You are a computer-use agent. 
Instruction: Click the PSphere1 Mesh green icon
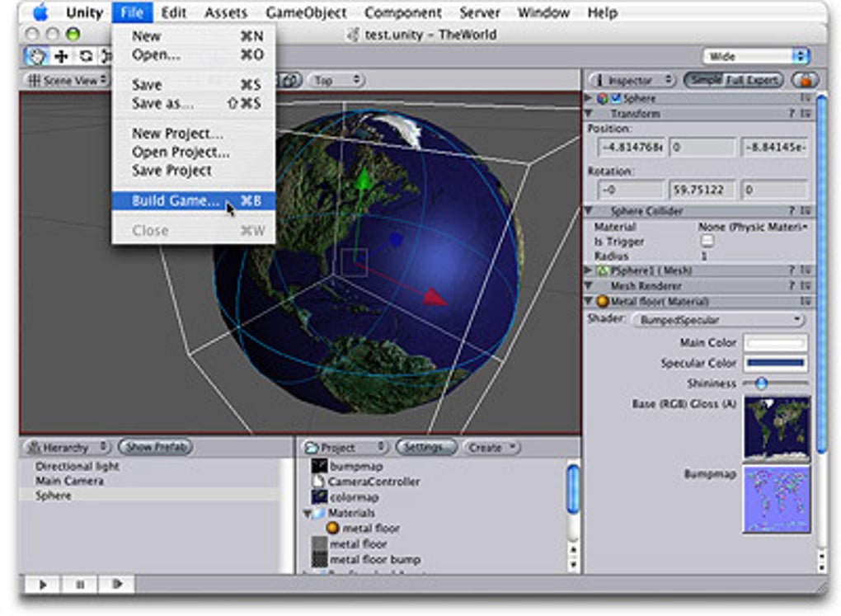click(604, 271)
